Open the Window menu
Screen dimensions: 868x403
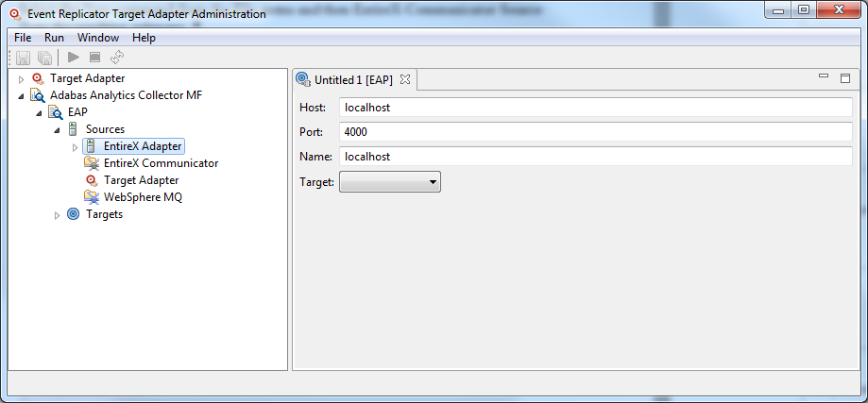(98, 38)
